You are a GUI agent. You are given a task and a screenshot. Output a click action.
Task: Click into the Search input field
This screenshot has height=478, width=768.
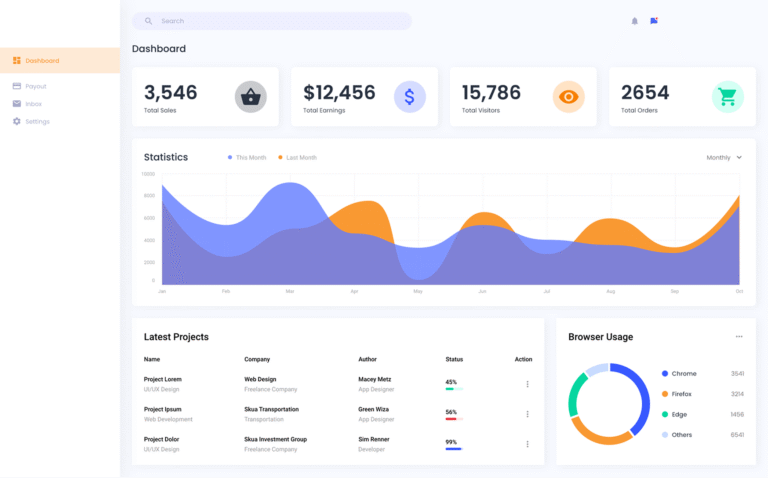point(280,21)
